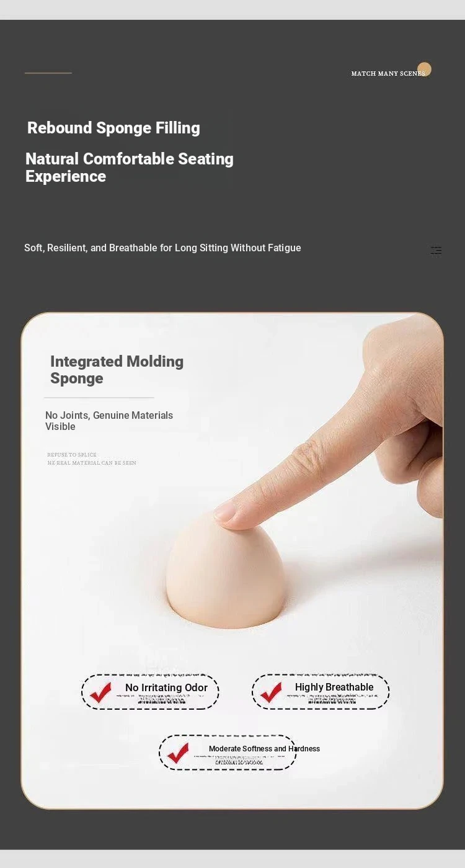Image resolution: width=465 pixels, height=868 pixels.
Task: Click the red checkmark beside Highly Breathable
Action: (271, 692)
